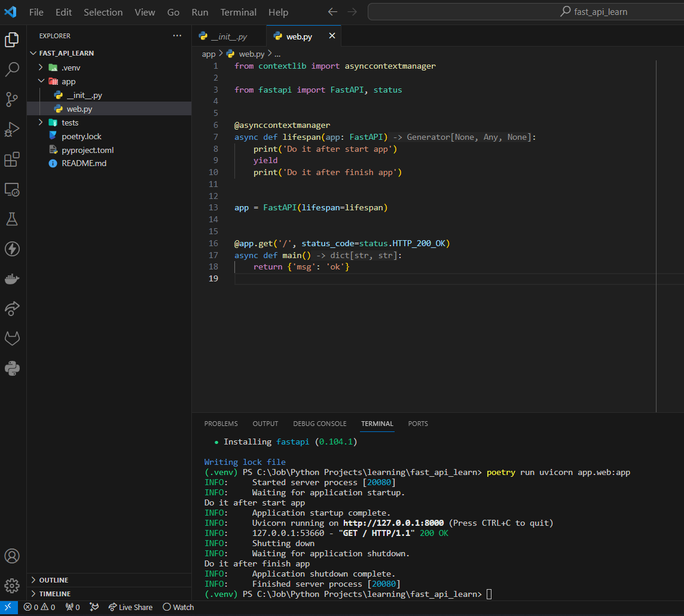Collapse the app folder
This screenshot has height=616, width=684.
[68, 81]
